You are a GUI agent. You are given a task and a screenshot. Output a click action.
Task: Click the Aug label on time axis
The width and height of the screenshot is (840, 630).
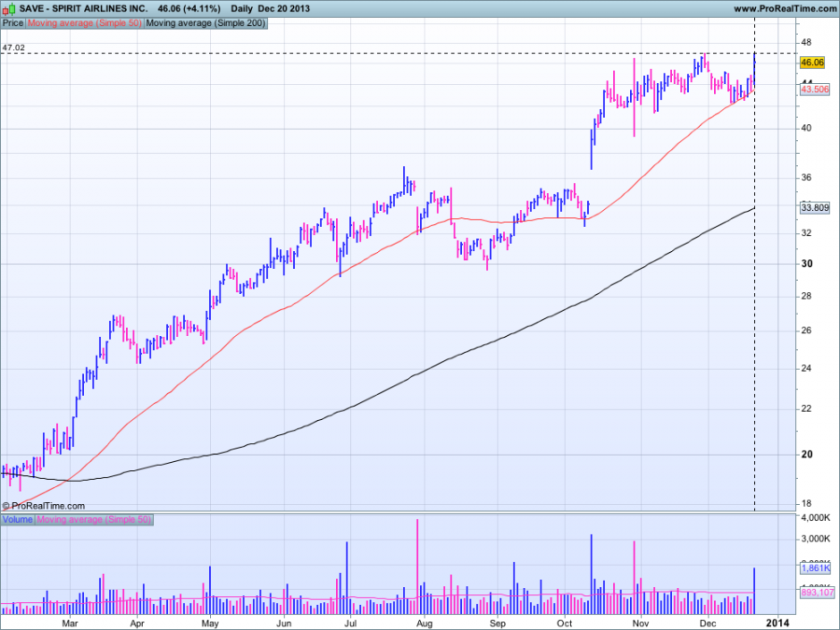pos(424,623)
